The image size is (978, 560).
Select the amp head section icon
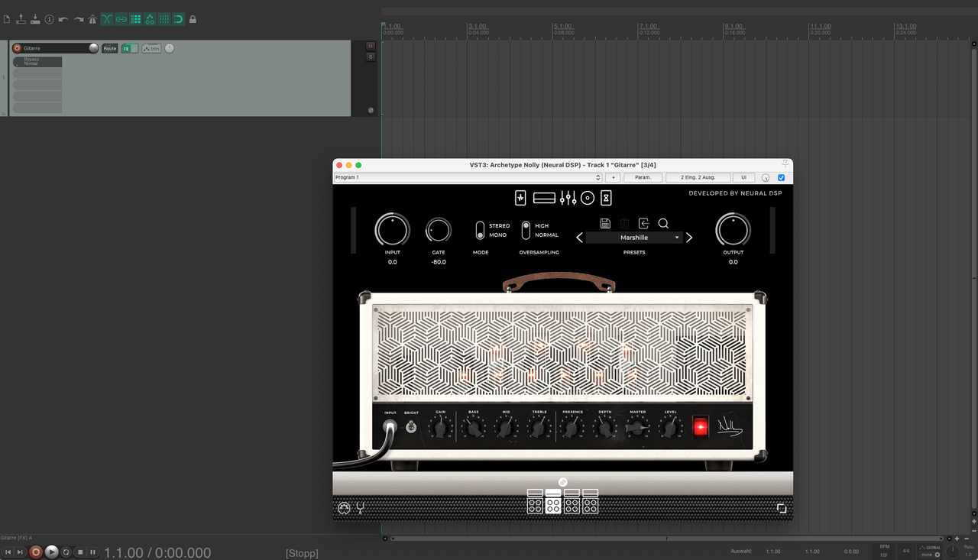[544, 198]
